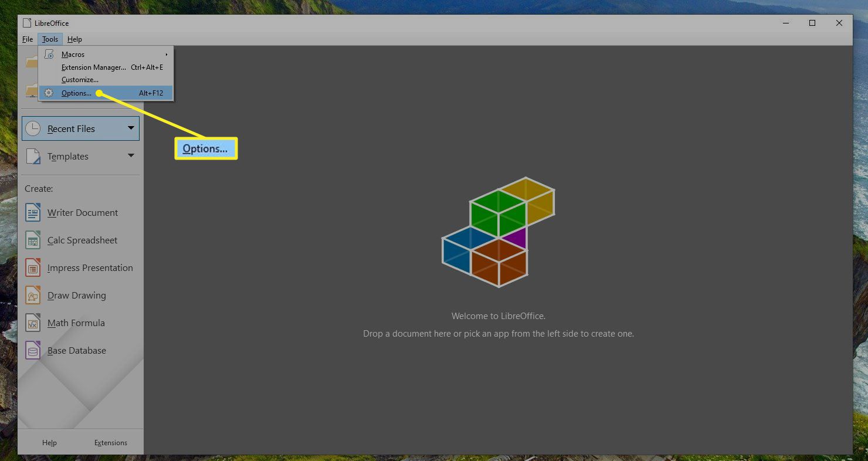Create a new Base Database

pyautogui.click(x=80, y=350)
